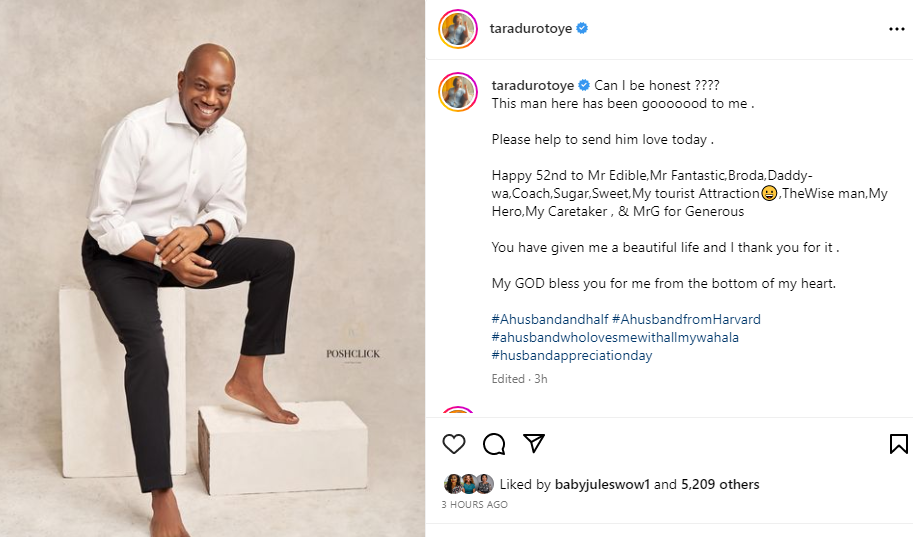
Task: Share post via paper plane icon
Action: click(534, 444)
